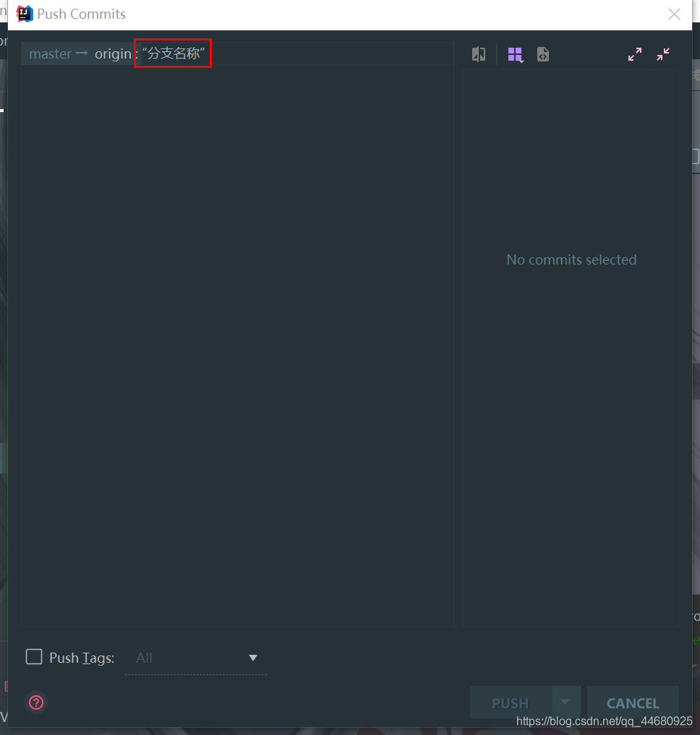Open help via the question mark icon
This screenshot has width=700, height=735.
[36, 702]
